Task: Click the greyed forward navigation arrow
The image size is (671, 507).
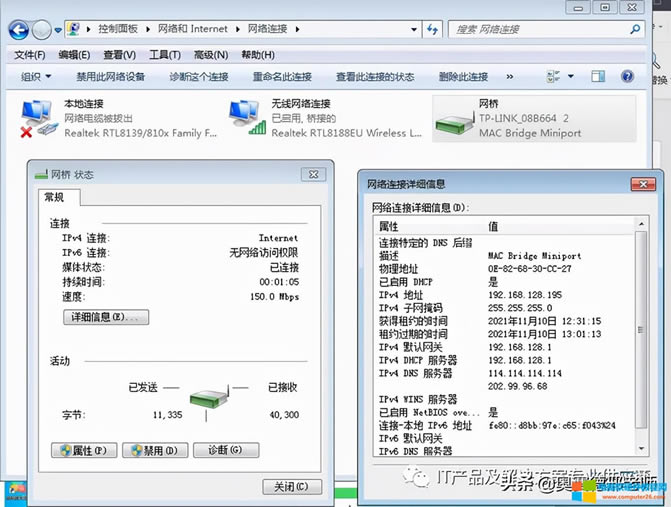Action: coord(42,30)
